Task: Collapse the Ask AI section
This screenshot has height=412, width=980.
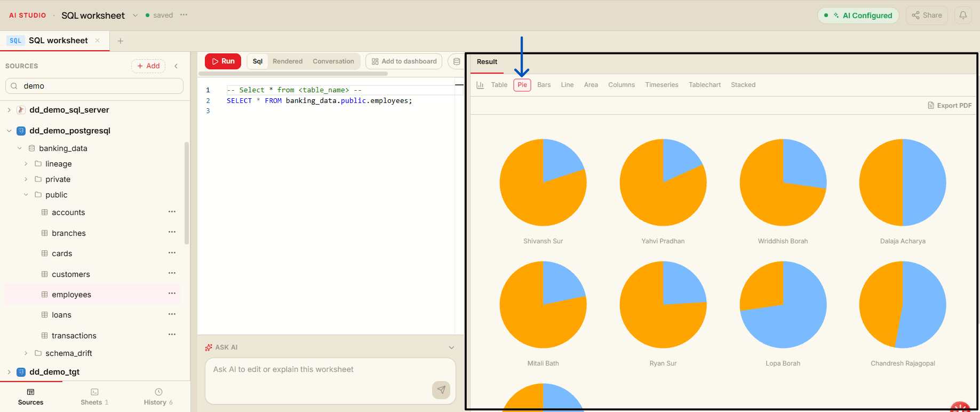Action: point(451,347)
